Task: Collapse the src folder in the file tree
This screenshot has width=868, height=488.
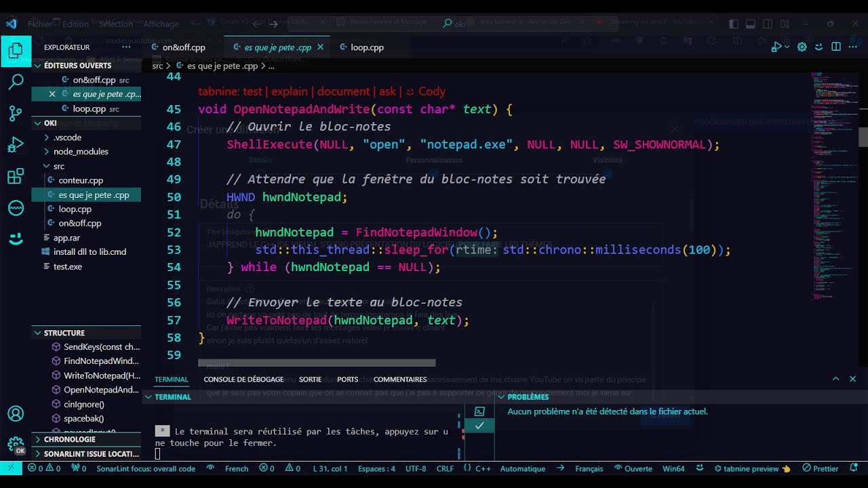Action: [86, 166]
